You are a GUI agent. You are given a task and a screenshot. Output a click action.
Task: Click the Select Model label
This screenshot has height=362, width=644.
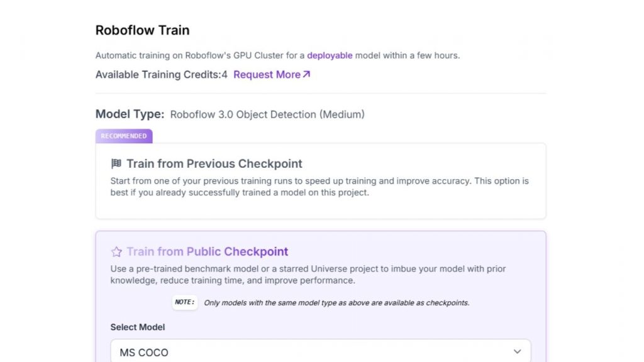(138, 327)
